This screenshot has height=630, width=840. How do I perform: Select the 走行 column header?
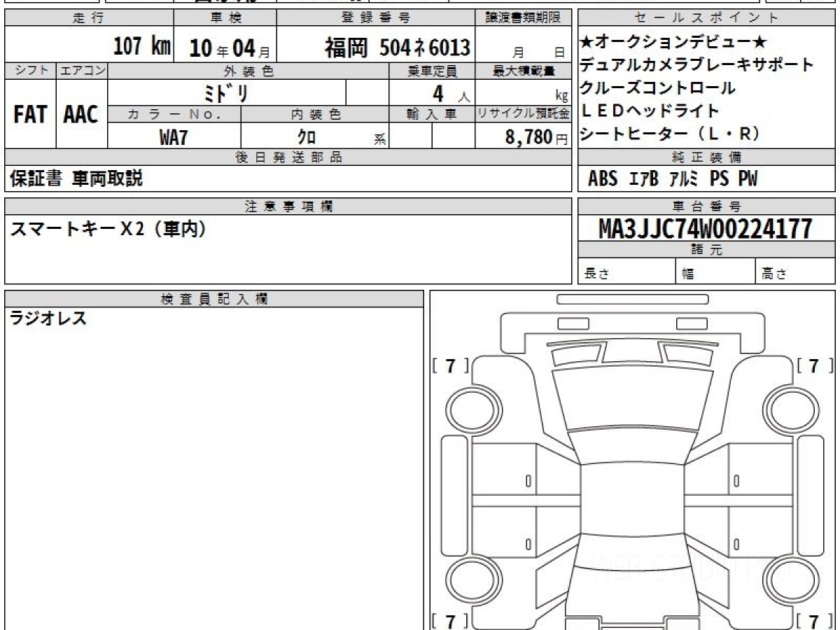(x=89, y=18)
